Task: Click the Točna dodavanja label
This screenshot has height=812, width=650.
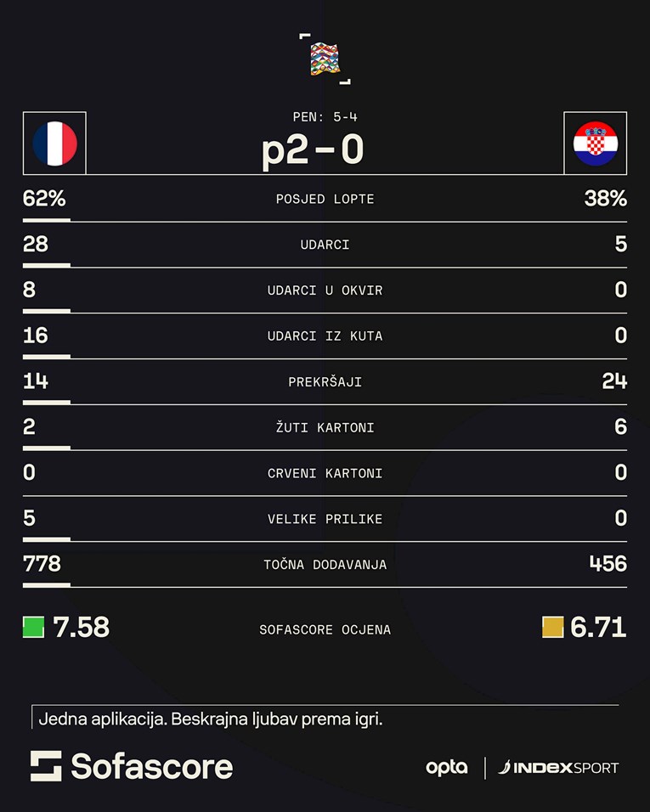Action: pos(325,565)
